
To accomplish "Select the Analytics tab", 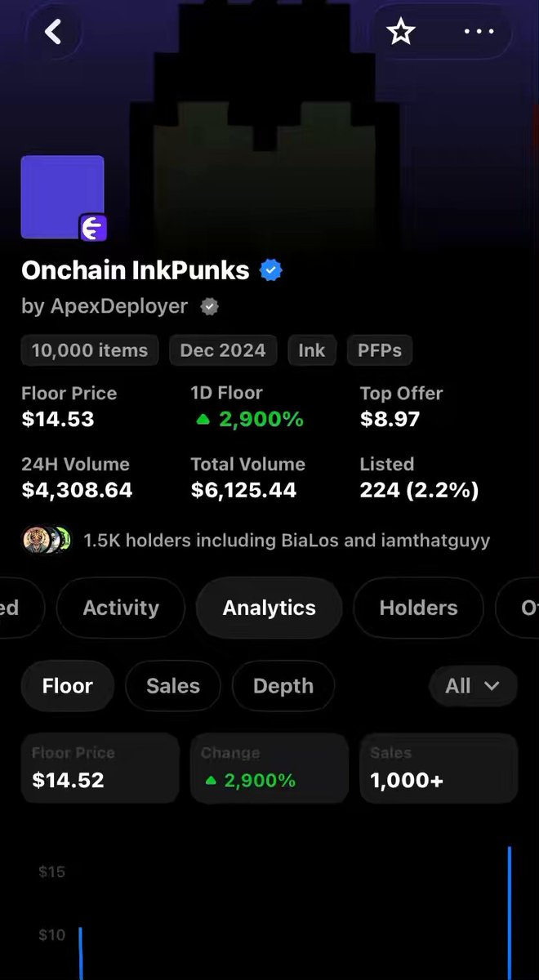I will [x=269, y=608].
